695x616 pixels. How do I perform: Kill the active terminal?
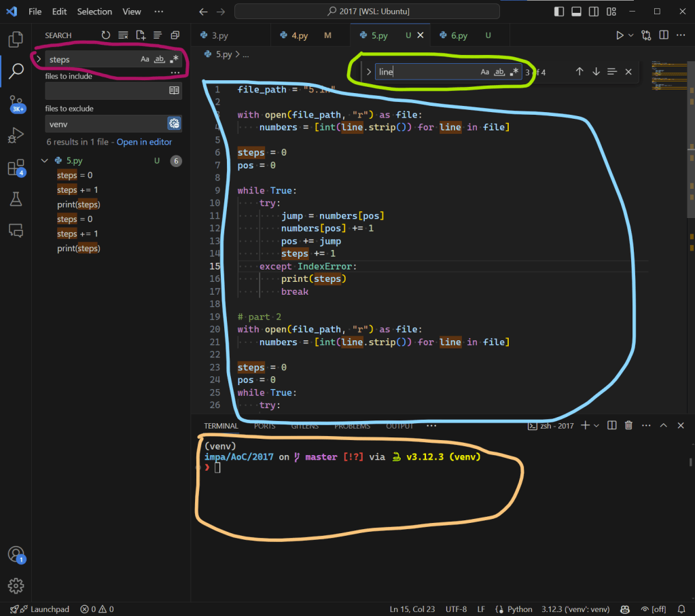(x=628, y=424)
